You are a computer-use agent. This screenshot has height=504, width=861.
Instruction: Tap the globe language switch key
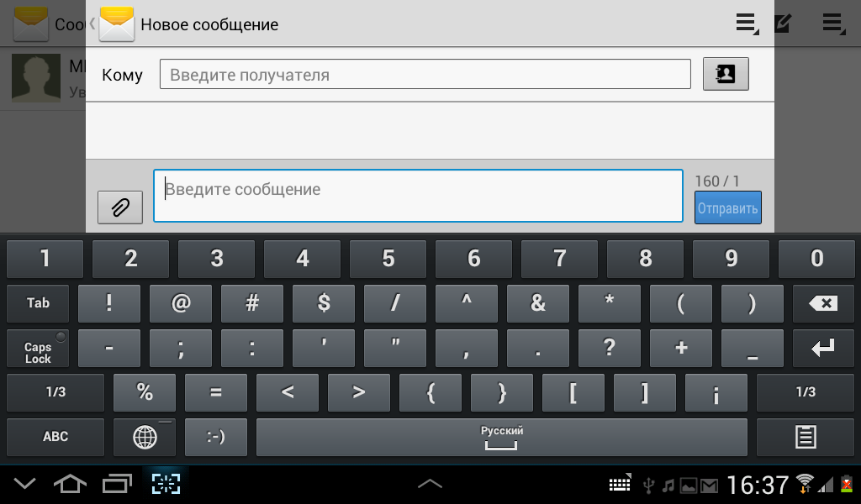[145, 437]
